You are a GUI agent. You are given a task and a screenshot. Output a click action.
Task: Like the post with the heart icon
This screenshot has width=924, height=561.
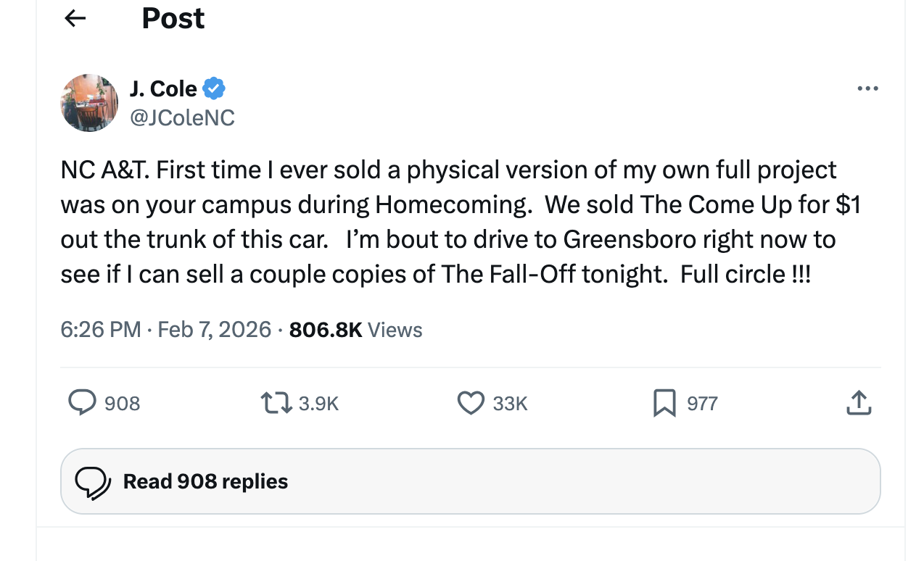click(471, 402)
